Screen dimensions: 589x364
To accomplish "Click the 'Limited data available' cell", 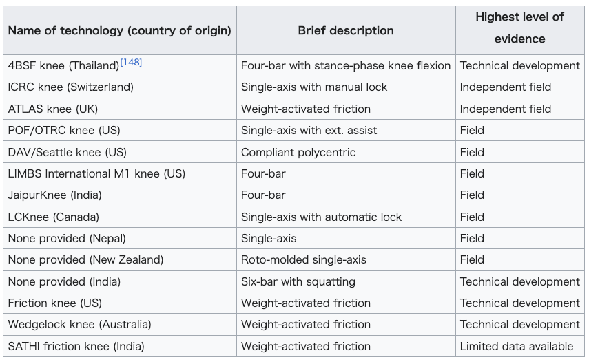I will [520, 346].
